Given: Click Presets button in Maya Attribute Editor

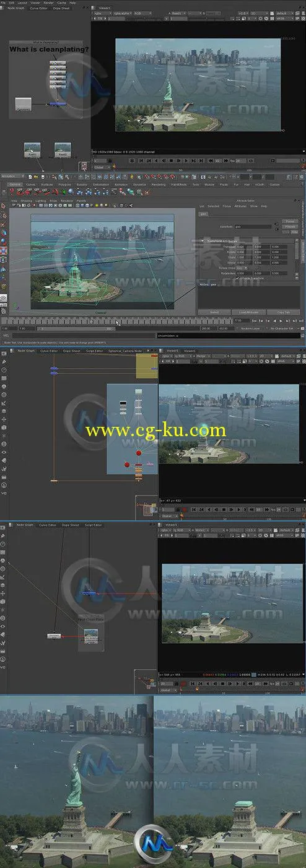Looking at the screenshot, I should [x=289, y=226].
